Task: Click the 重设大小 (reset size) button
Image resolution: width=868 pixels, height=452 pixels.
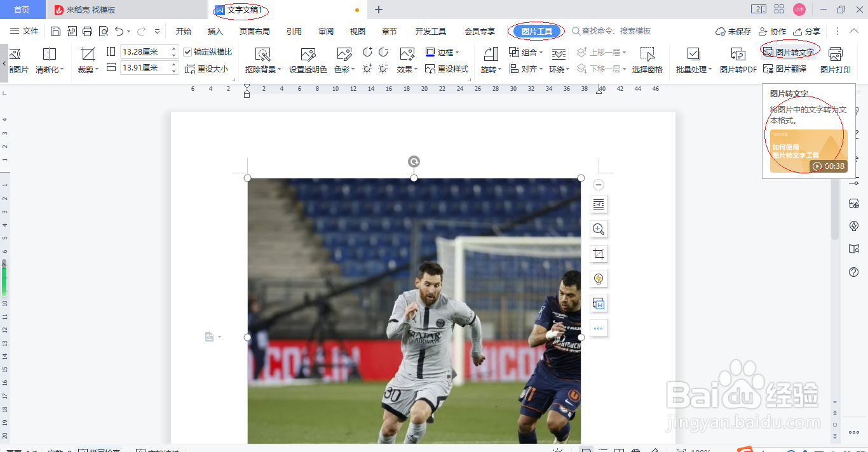Action: [x=207, y=69]
